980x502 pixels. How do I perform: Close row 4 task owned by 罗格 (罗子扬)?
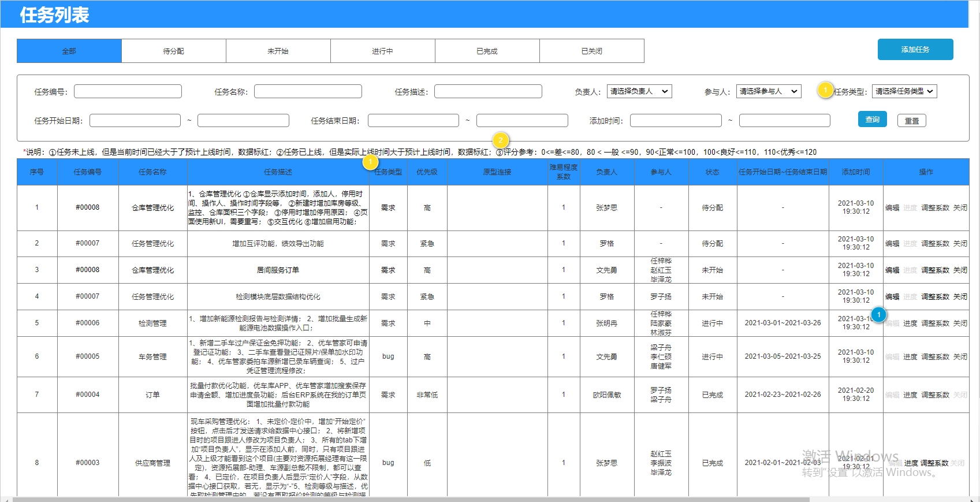point(960,297)
